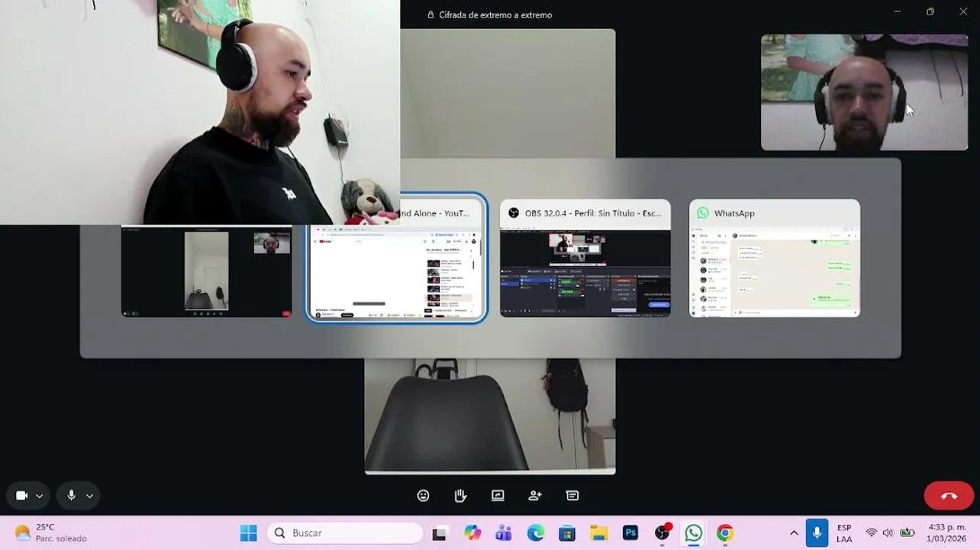The image size is (980, 550).
Task: Open Microsoft Teams from the taskbar
Action: click(x=504, y=533)
